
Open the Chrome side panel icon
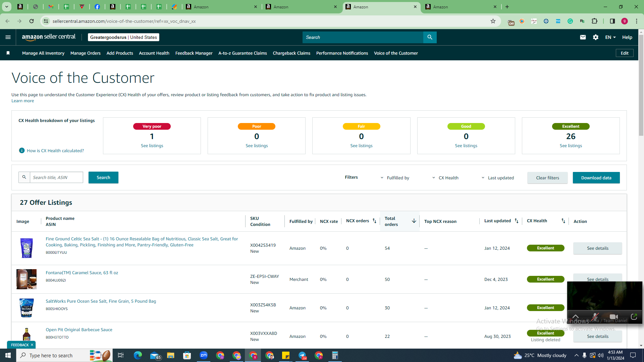612,21
